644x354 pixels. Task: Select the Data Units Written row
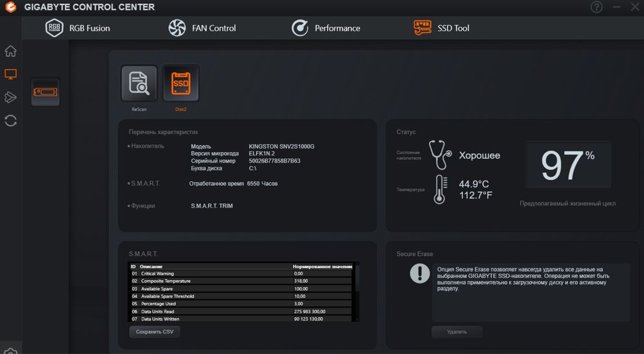[x=241, y=319]
